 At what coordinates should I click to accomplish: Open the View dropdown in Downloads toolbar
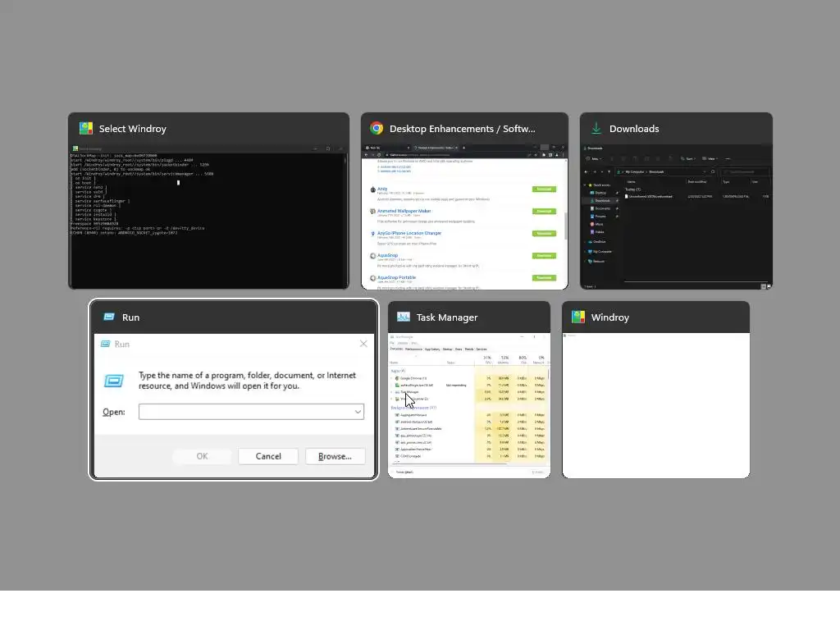point(710,158)
